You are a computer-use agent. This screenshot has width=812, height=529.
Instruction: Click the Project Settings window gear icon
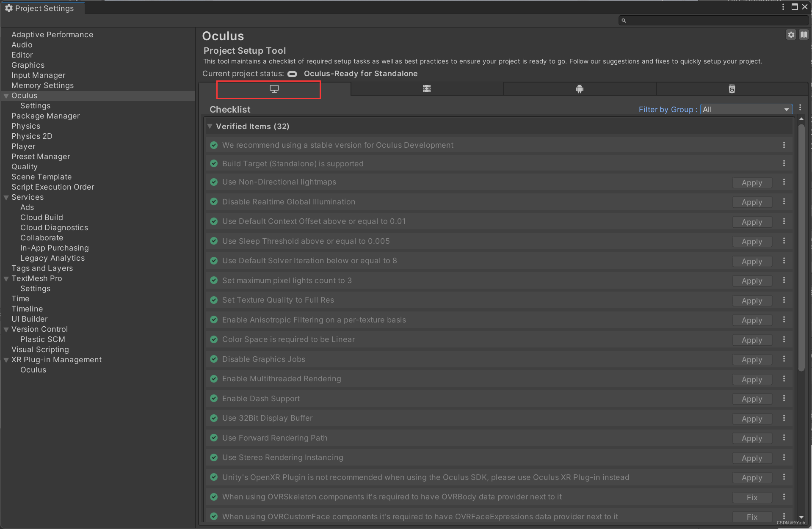8,8
